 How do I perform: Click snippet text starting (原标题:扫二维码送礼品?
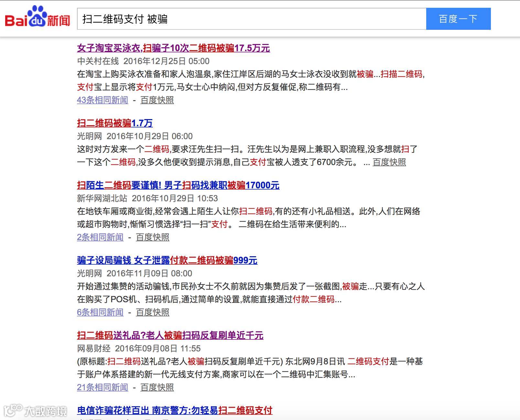[x=250, y=368]
